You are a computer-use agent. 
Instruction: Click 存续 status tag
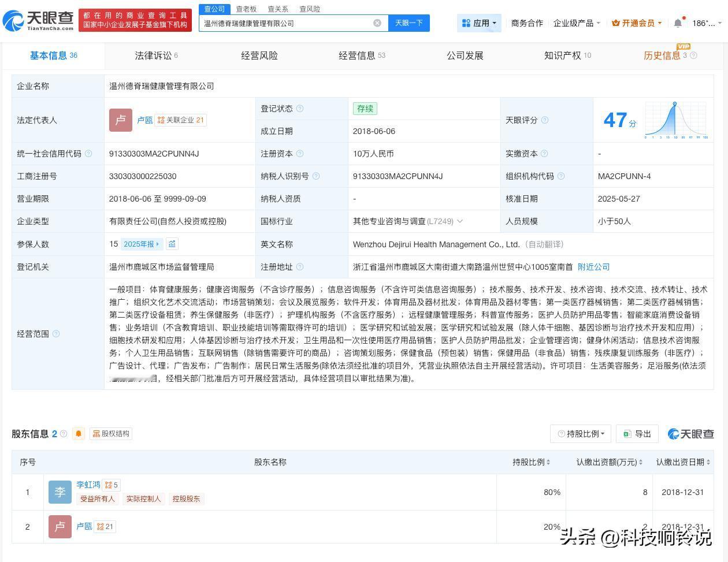click(365, 109)
